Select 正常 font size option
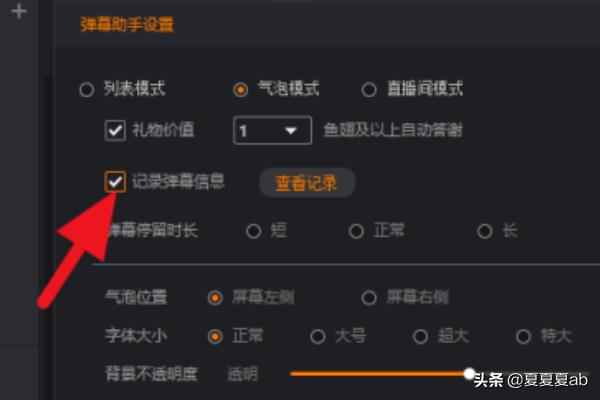Image resolution: width=600 pixels, height=400 pixels. point(215,336)
